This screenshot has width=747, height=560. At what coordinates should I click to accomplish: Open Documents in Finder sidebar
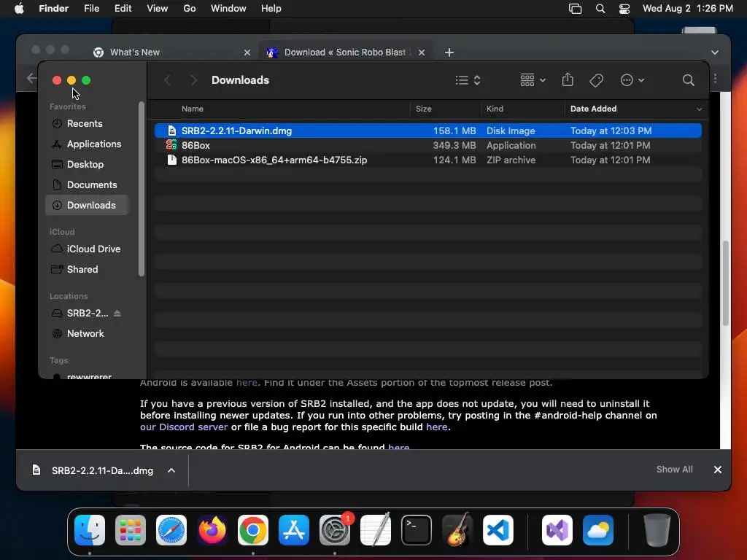click(87, 184)
